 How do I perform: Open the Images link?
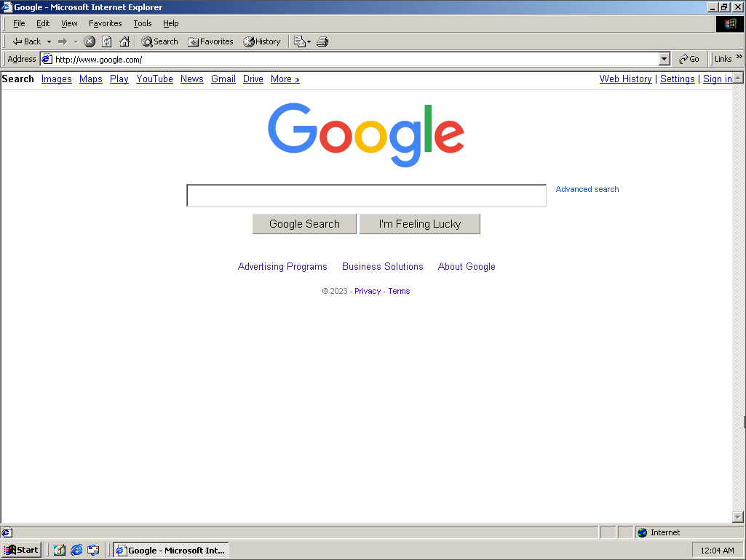coord(57,79)
